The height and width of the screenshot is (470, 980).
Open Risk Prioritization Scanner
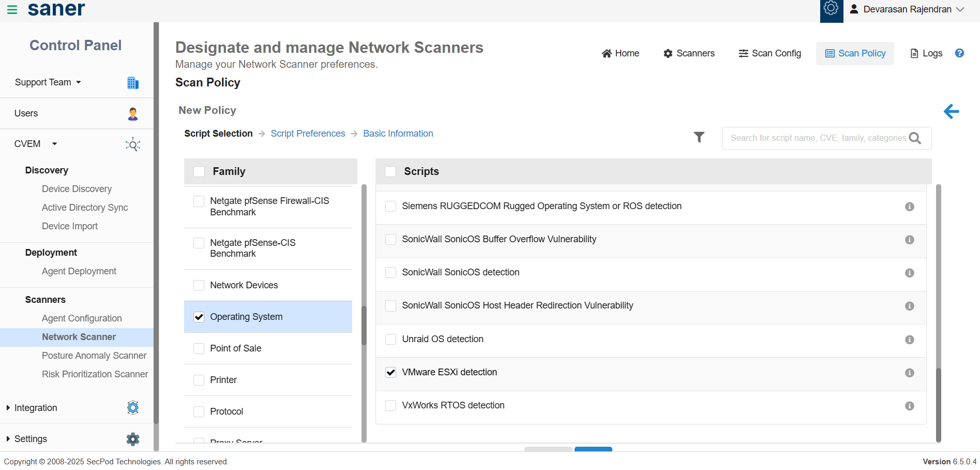95,374
